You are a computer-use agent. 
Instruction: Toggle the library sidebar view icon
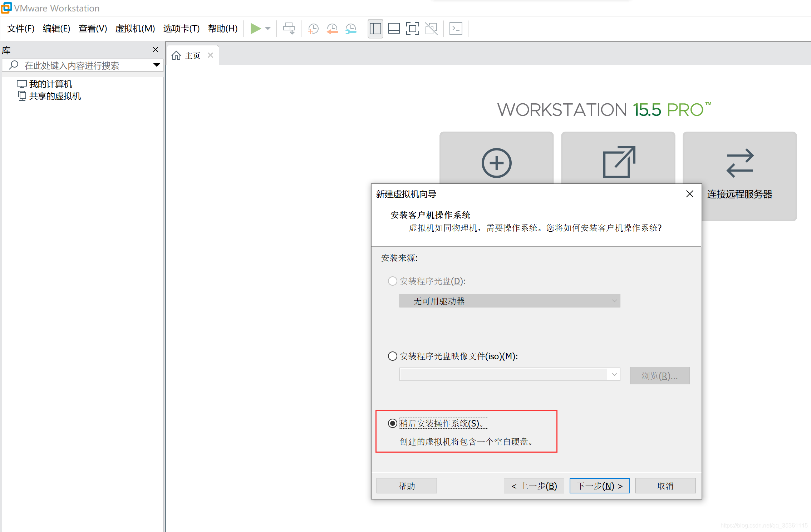pos(375,29)
